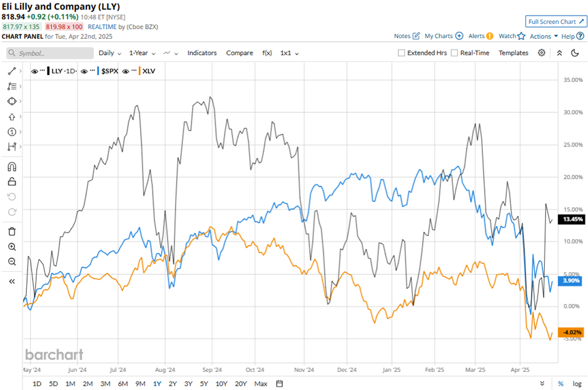The image size is (588, 390).
Task: Open the numbered annotation tool
Action: pos(12,131)
